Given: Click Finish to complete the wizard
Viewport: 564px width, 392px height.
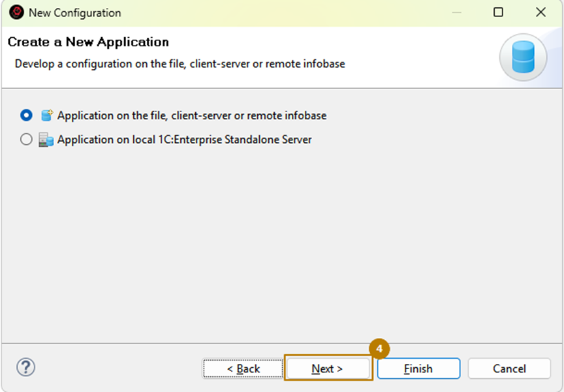Looking at the screenshot, I should click(x=418, y=369).
